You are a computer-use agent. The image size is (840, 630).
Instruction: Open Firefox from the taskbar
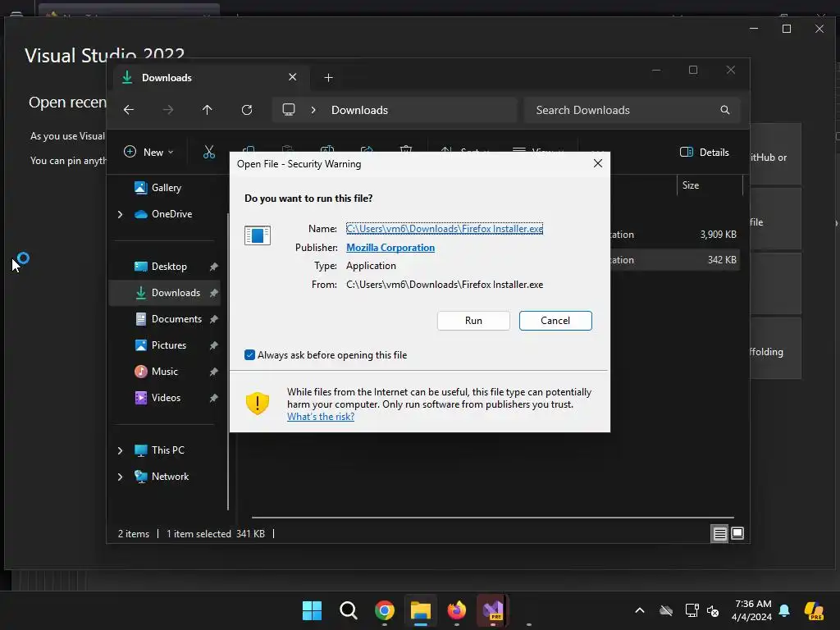click(457, 610)
